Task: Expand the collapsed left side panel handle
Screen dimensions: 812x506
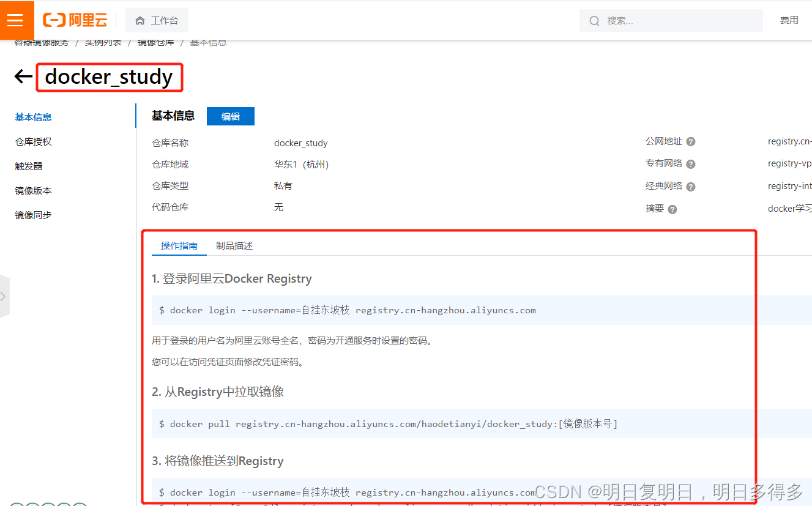Action: tap(4, 296)
